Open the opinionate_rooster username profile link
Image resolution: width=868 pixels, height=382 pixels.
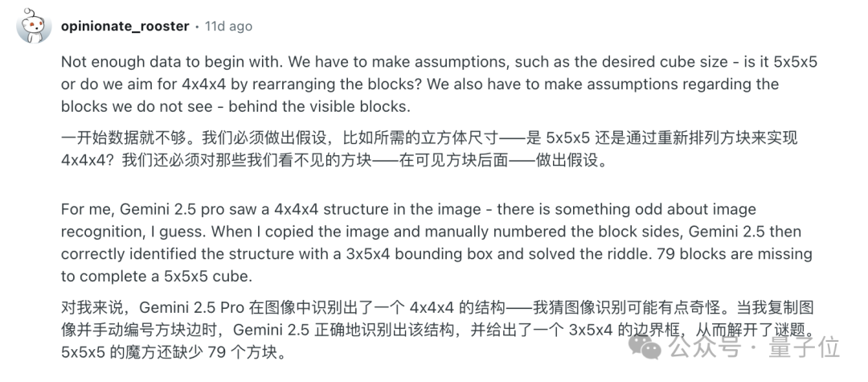click(125, 26)
